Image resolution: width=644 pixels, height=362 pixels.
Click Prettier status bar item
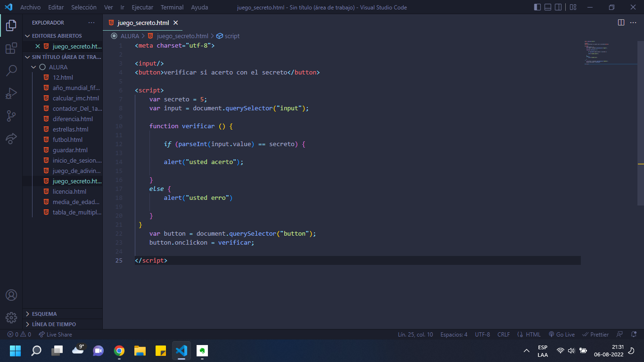[595, 335]
